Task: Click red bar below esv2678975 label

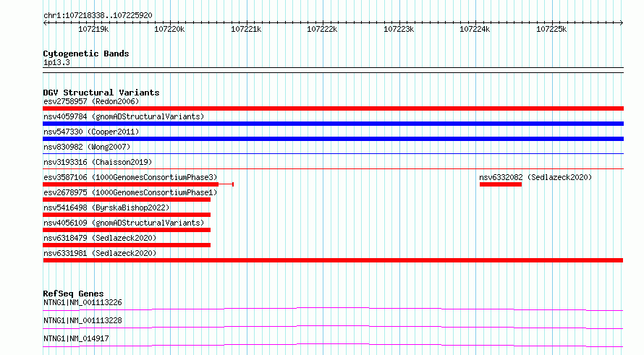Action: tap(127, 200)
